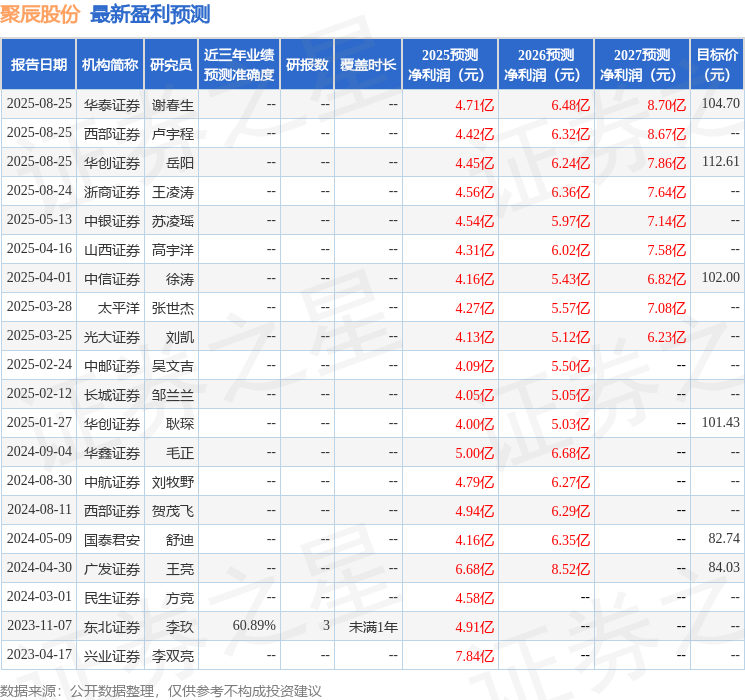The height and width of the screenshot is (700, 745).
Task: Click the 覆盖时长 column header
Action: coord(368,65)
